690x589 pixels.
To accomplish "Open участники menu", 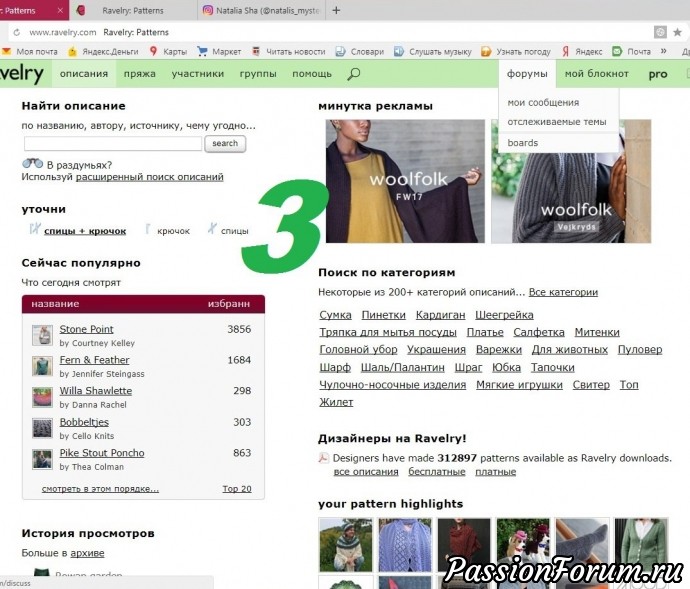I will coord(198,74).
